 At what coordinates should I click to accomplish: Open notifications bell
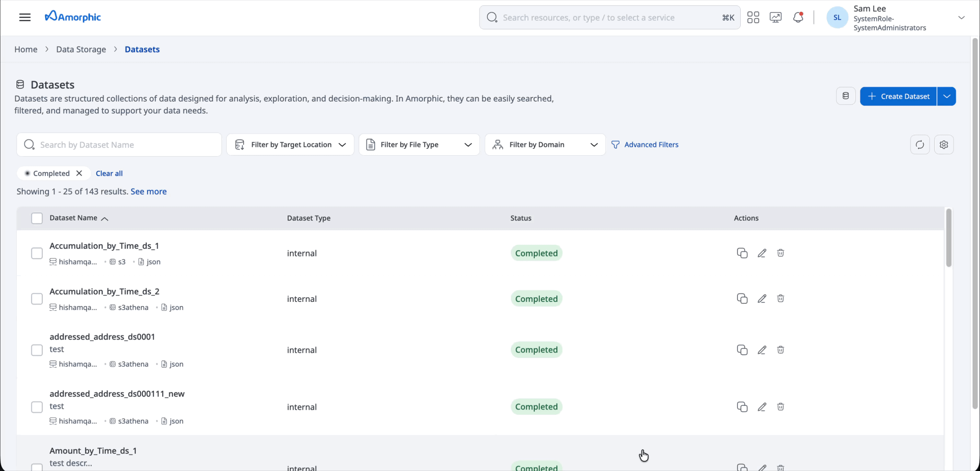(x=798, y=17)
